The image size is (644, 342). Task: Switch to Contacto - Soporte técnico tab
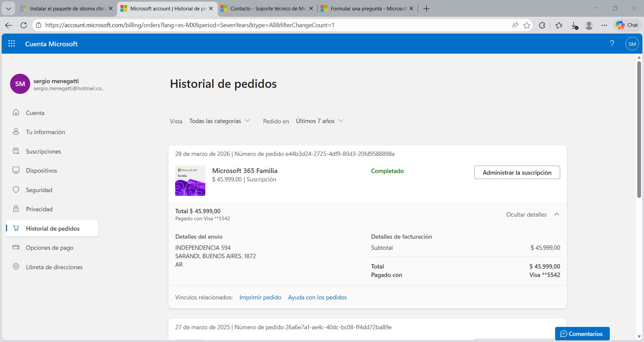tap(267, 9)
